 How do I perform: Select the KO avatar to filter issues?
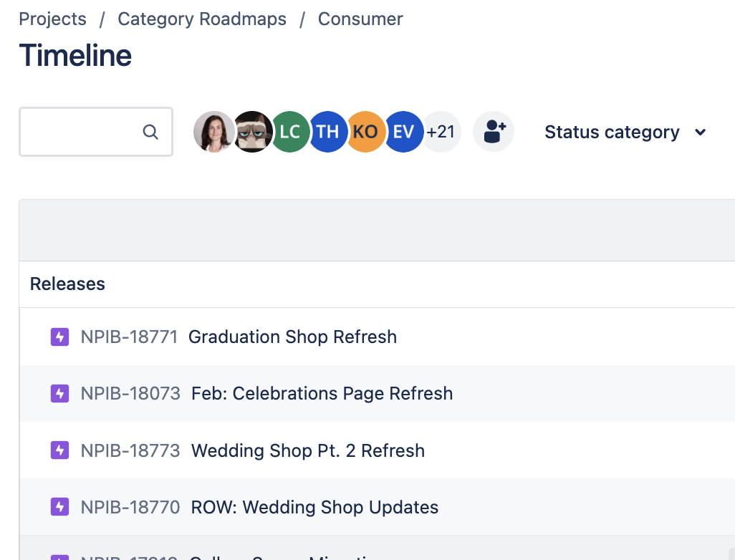365,132
